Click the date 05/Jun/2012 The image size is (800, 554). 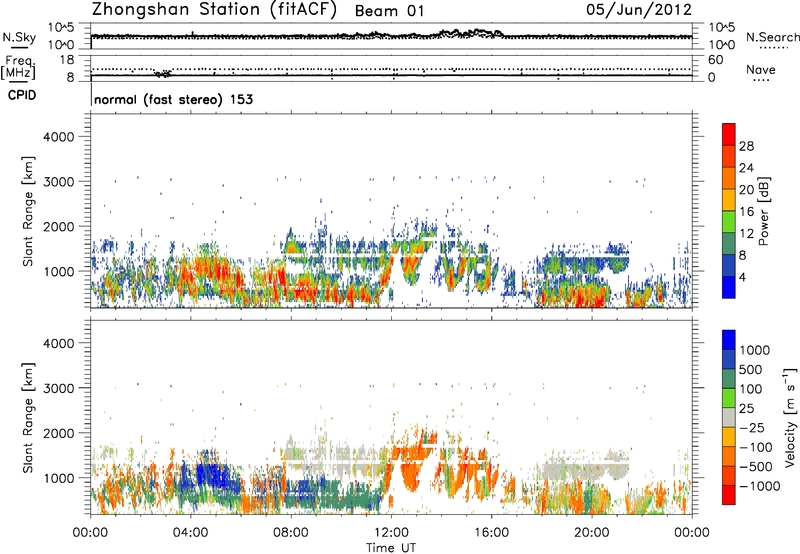pos(639,10)
